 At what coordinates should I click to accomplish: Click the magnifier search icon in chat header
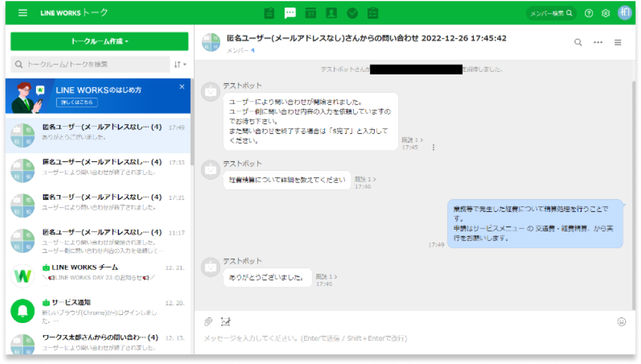point(578,42)
